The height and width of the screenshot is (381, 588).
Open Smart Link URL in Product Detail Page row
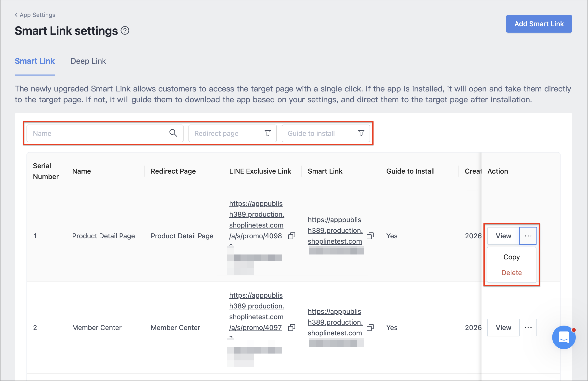coord(335,230)
